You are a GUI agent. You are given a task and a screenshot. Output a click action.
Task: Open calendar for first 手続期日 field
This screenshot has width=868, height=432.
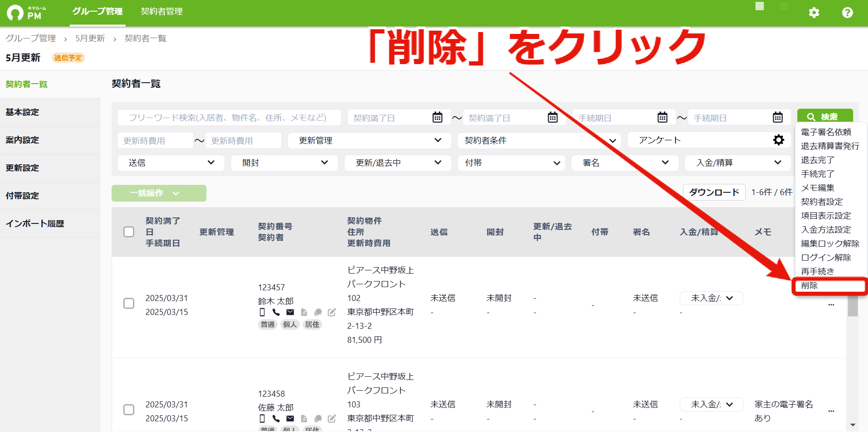[x=662, y=118]
